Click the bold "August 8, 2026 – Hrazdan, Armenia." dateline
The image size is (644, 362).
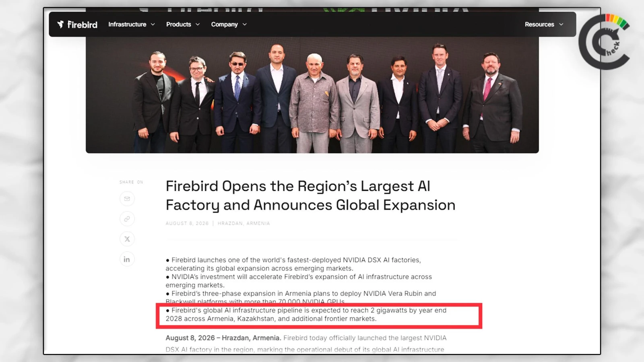(223, 338)
